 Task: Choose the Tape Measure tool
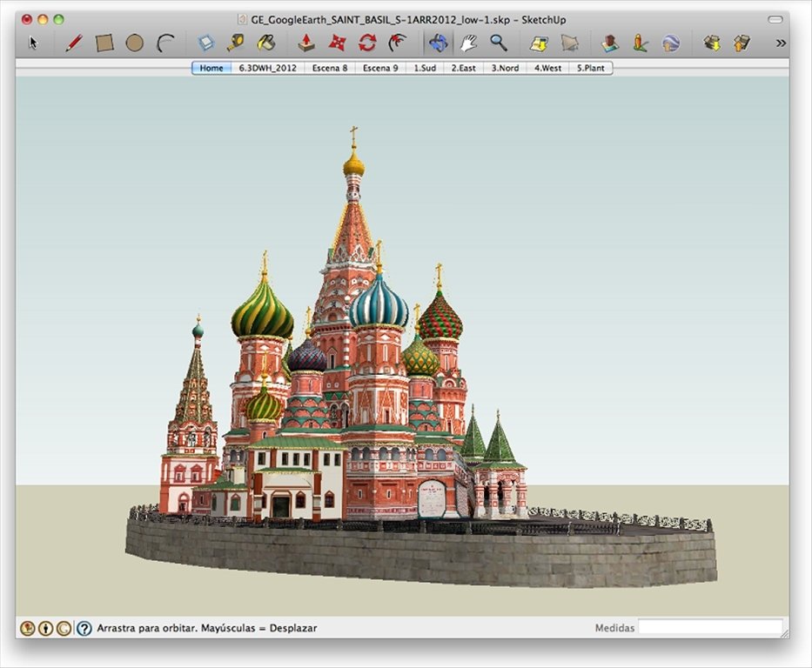236,43
